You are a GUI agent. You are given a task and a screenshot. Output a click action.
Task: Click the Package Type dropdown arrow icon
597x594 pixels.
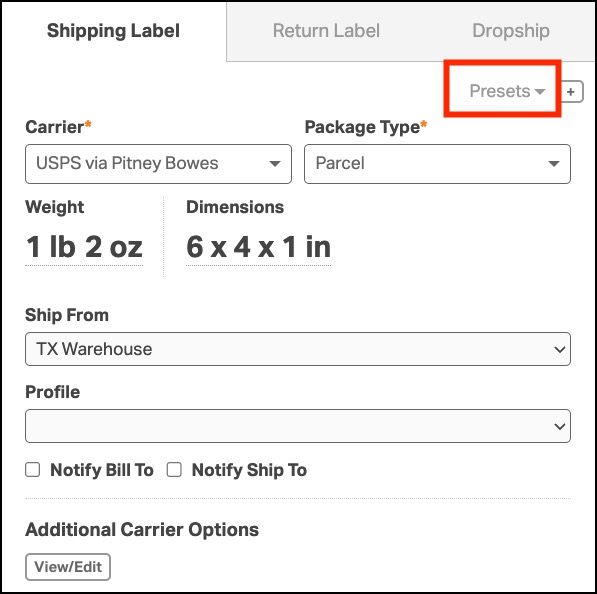pos(554,164)
